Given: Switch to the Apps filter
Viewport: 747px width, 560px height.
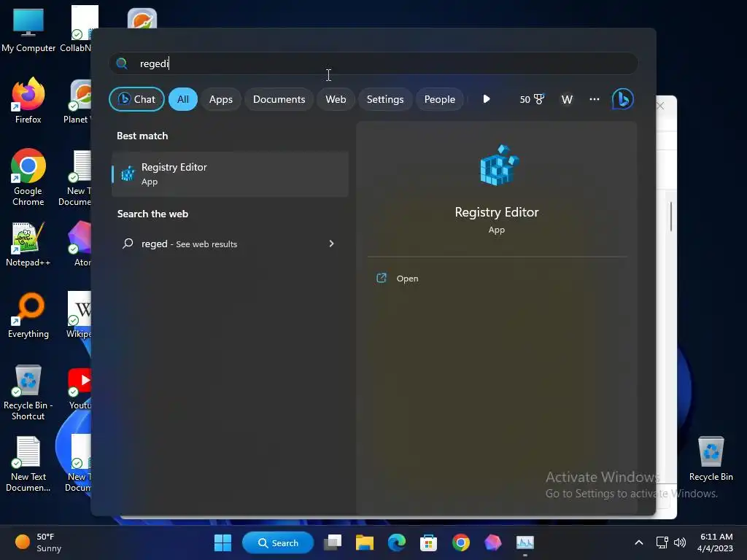Looking at the screenshot, I should click(220, 99).
